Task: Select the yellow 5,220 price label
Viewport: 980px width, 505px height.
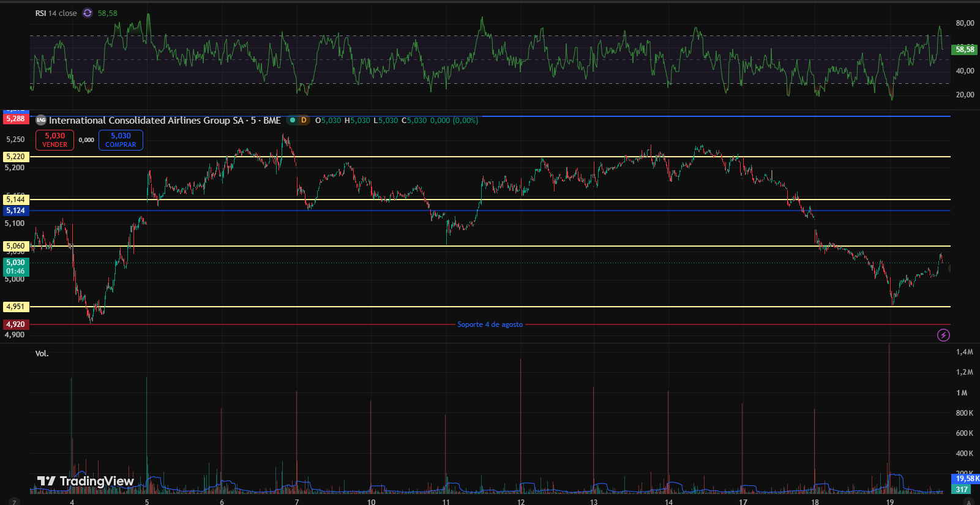Action: coord(15,157)
